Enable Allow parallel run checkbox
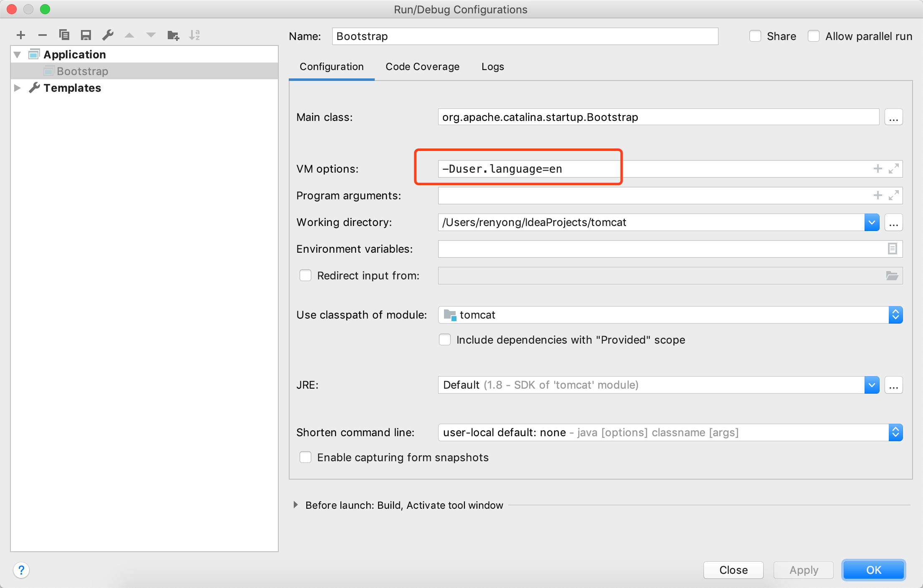This screenshot has height=588, width=923. point(814,36)
